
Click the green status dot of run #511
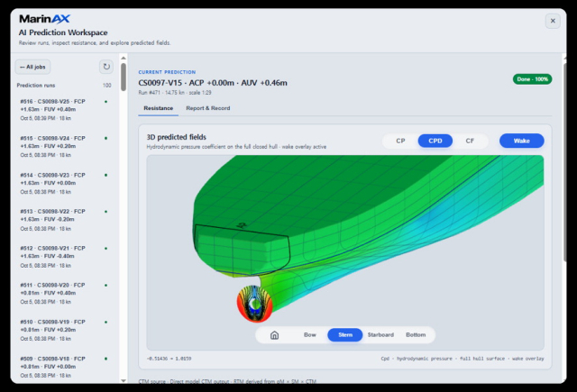pyautogui.click(x=106, y=285)
